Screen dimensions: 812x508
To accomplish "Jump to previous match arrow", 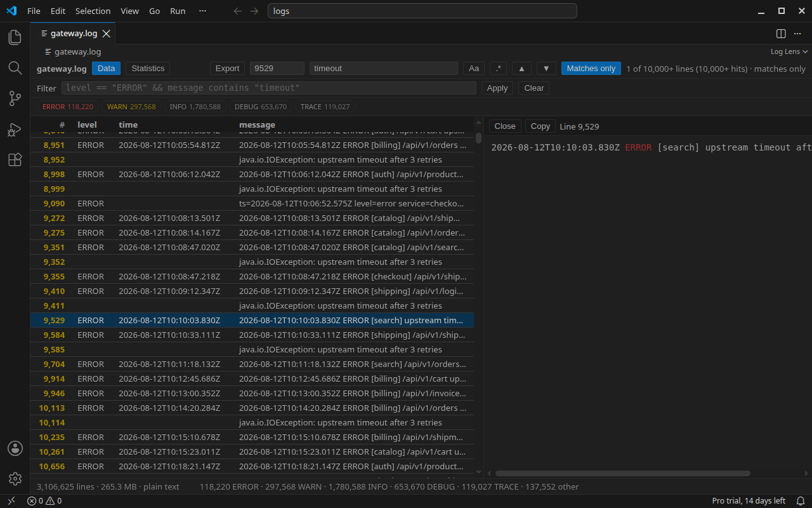I will pyautogui.click(x=521, y=69).
